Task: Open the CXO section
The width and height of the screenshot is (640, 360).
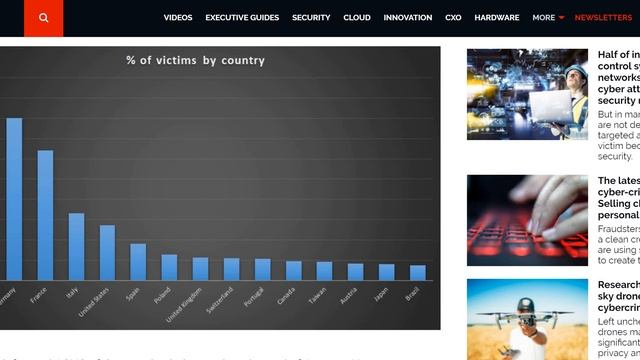Action: click(x=453, y=18)
